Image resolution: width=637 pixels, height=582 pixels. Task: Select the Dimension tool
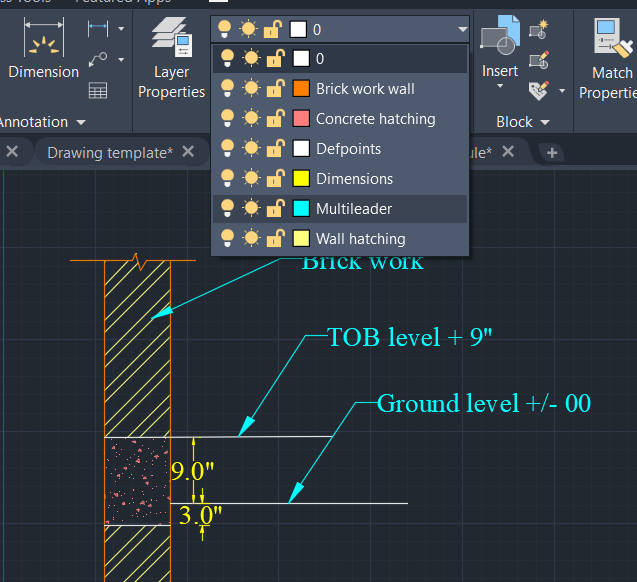click(x=43, y=48)
